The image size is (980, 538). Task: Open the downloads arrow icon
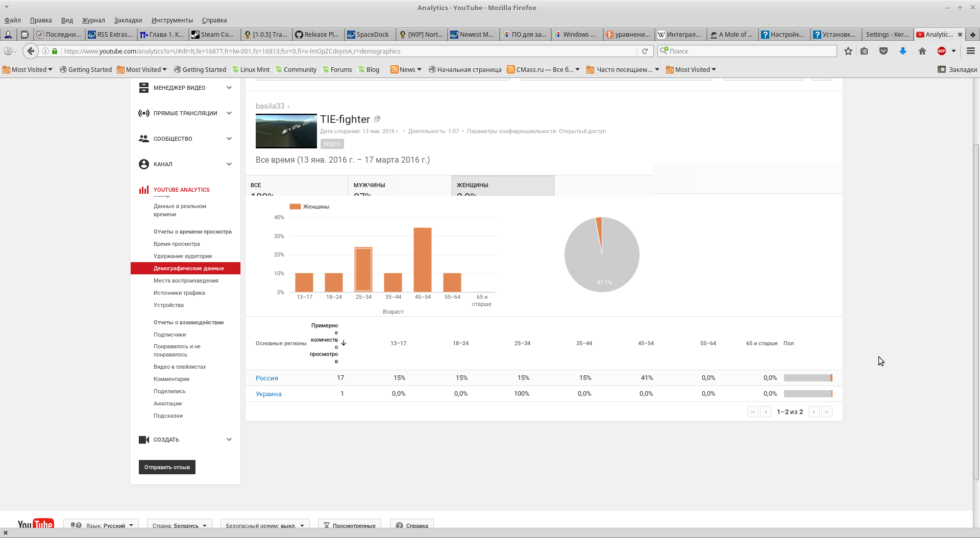tap(903, 51)
